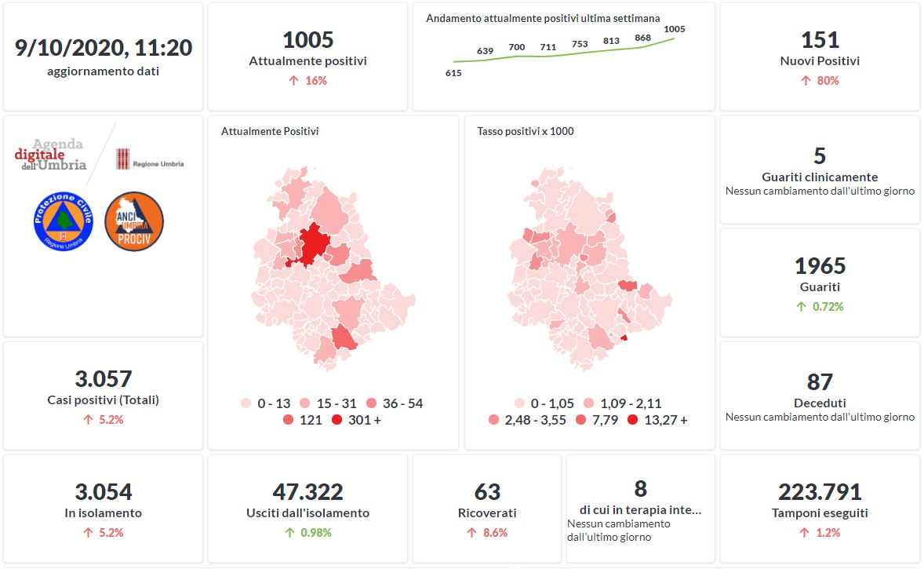Open the Attualmente positivi 1005 card

(307, 55)
